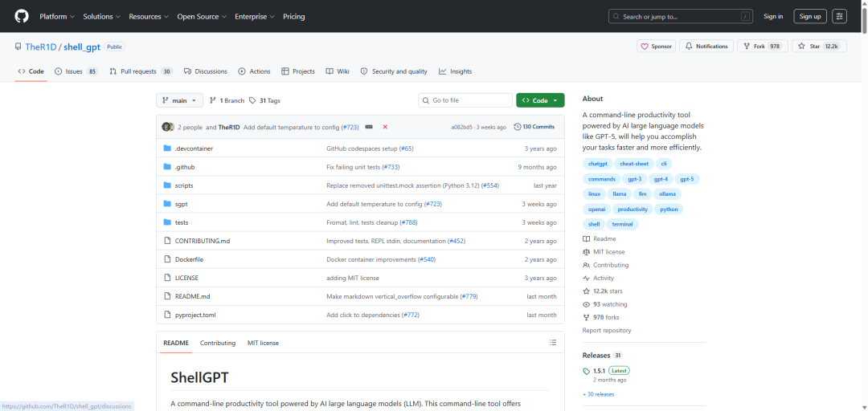Screen dimensions: 868x411
Task: Open the green Code dropdown button
Action: [540, 100]
